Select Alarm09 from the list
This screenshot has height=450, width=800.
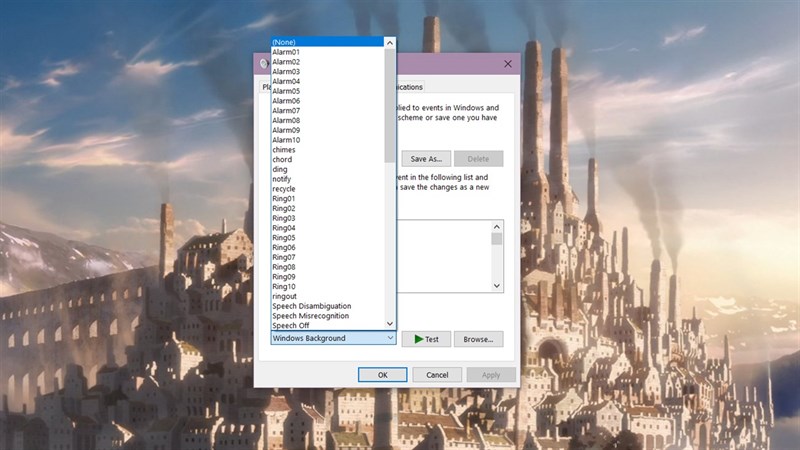tap(328, 130)
